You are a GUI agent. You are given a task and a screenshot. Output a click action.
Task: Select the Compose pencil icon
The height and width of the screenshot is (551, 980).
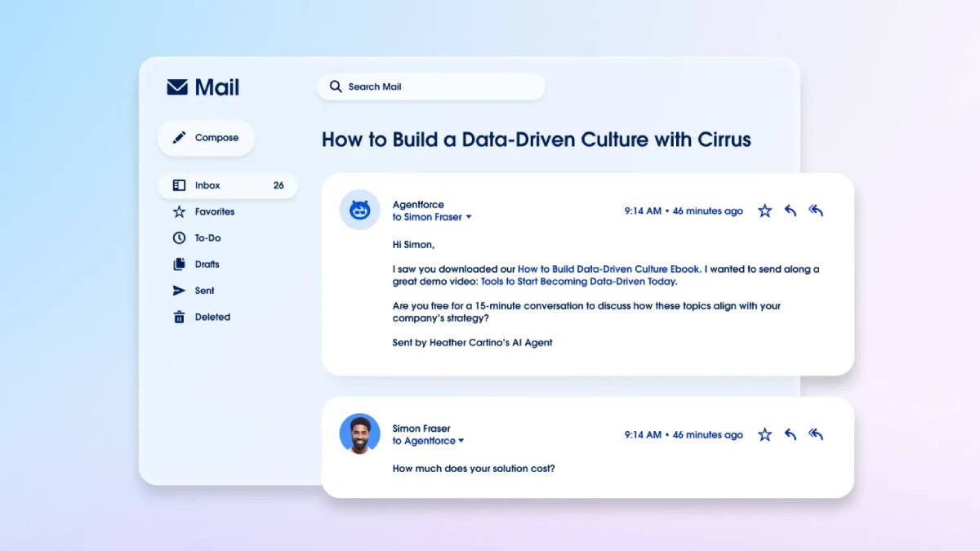[179, 138]
